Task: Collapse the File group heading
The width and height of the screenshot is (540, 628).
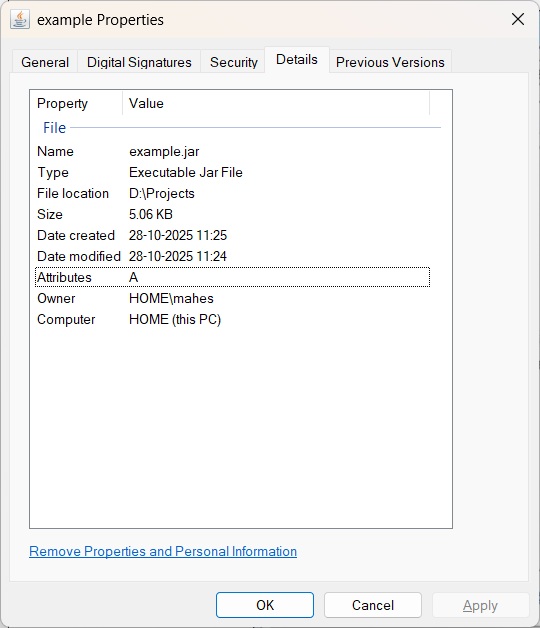Action: click(54, 128)
